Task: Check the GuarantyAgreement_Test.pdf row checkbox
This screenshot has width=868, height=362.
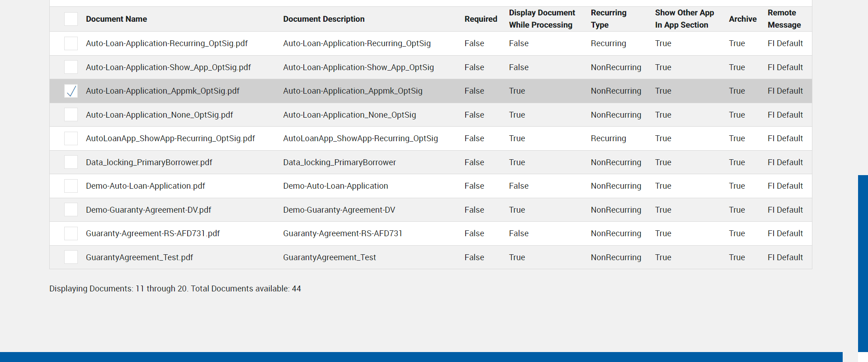Action: [71, 257]
